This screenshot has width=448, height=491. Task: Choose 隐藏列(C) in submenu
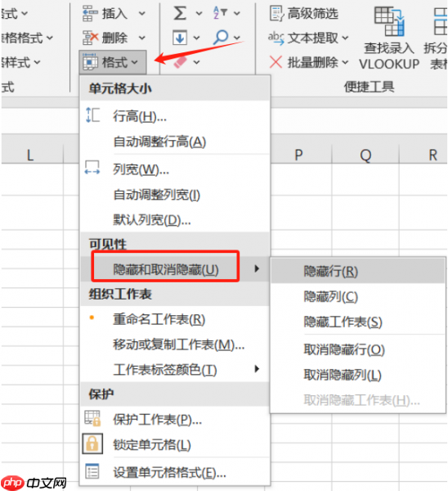click(358, 296)
